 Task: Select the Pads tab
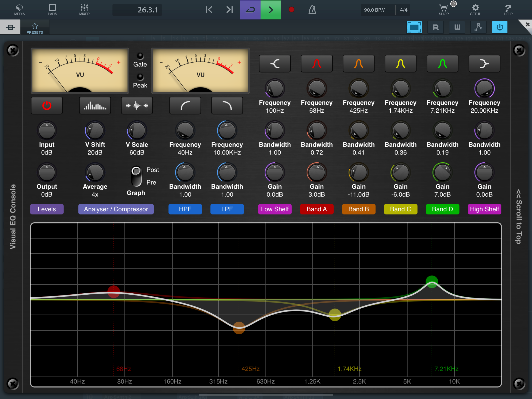(52, 10)
